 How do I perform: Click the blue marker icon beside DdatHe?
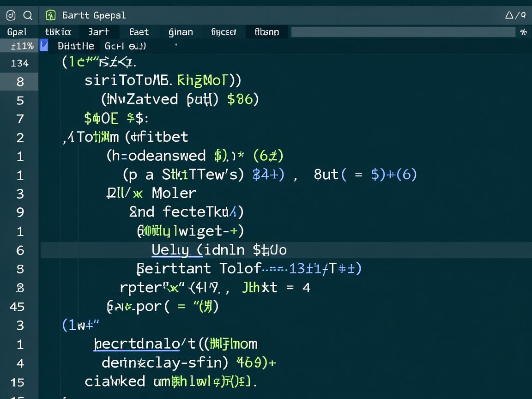(x=44, y=46)
